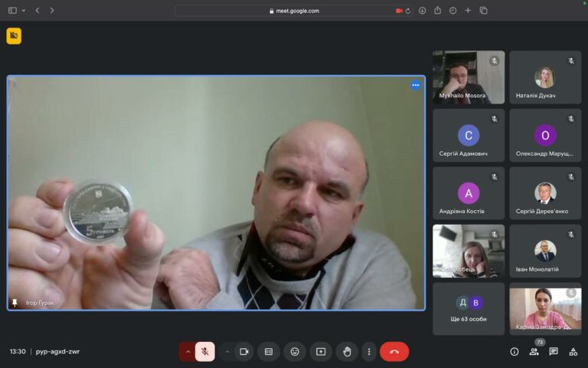Viewport: 588px width, 368px height.
Task: Click the yellow no-captions icon at top left
Action: pyautogui.click(x=14, y=36)
